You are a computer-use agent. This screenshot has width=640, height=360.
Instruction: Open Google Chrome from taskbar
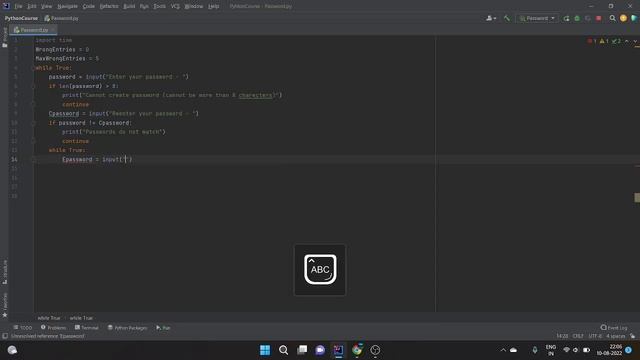coord(357,350)
